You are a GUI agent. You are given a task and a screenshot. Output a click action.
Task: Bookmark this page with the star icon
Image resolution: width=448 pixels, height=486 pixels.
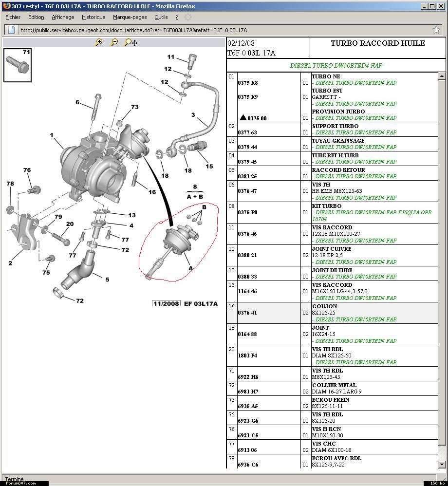436,30
